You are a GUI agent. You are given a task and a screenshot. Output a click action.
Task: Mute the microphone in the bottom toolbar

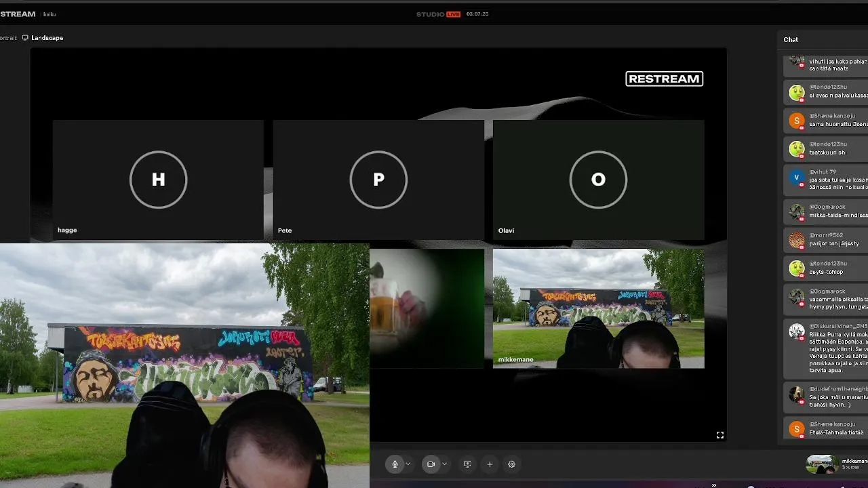(x=395, y=464)
